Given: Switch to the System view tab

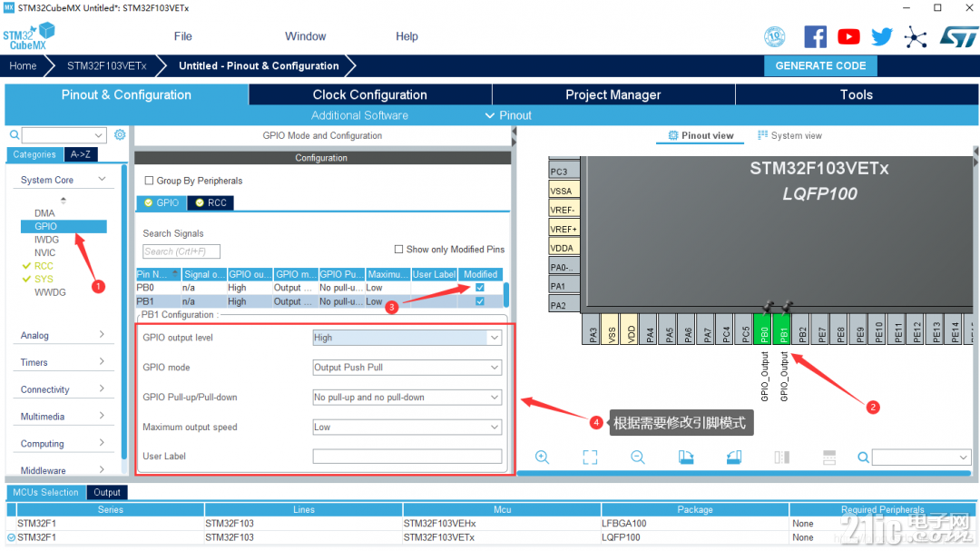Looking at the screenshot, I should tap(790, 136).
